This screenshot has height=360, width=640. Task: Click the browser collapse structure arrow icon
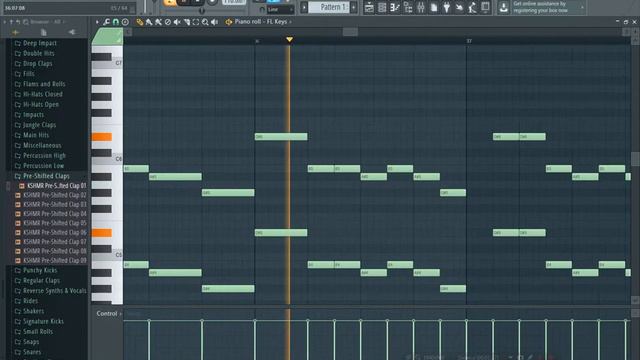point(11,22)
